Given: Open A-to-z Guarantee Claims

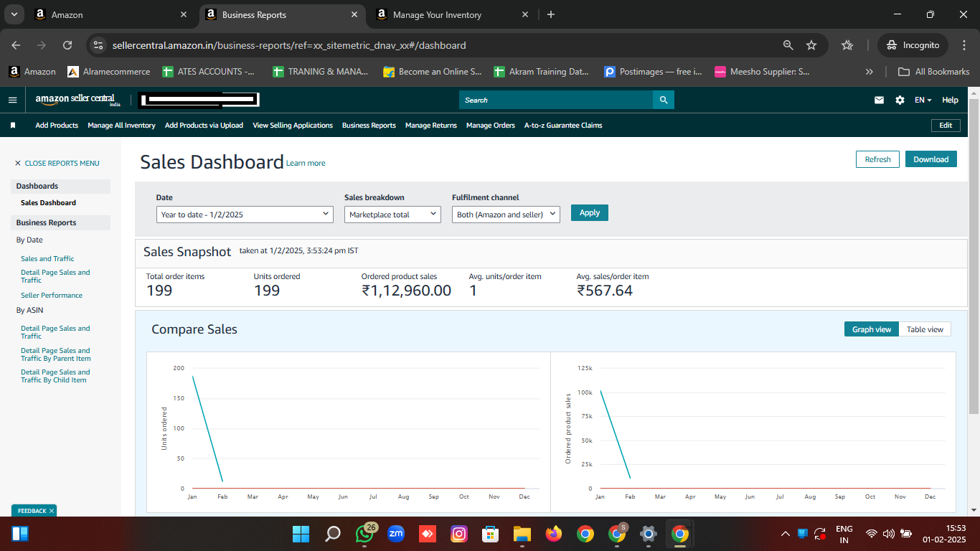Looking at the screenshot, I should point(563,125).
